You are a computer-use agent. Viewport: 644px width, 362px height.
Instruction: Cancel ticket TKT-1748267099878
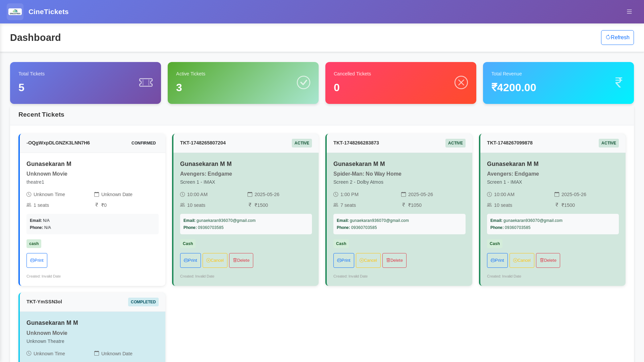click(x=522, y=260)
